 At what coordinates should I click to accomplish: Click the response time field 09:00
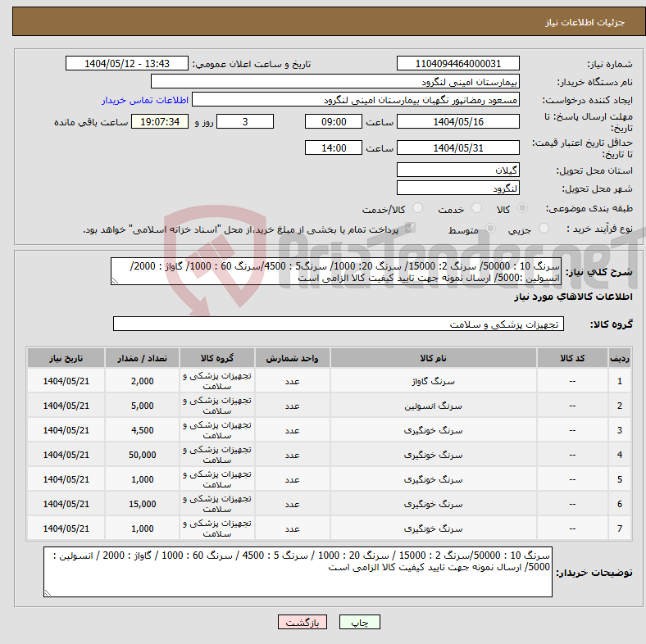point(334,121)
